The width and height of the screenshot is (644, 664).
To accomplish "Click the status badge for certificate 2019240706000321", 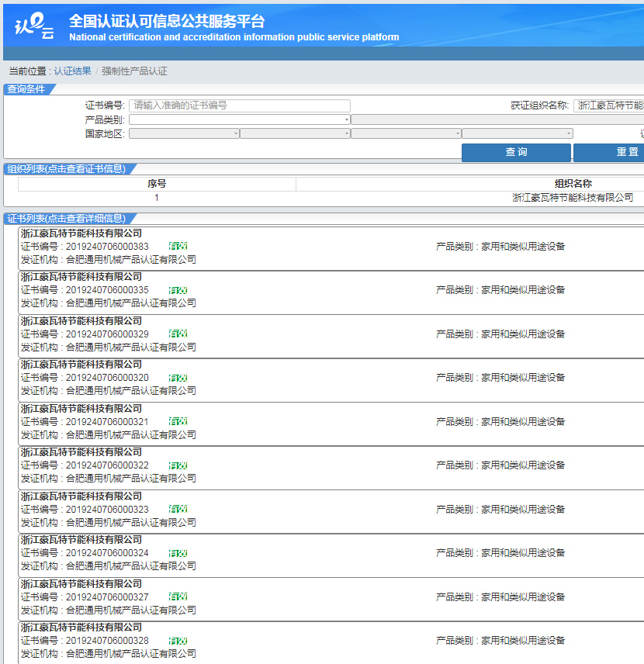I will (178, 421).
